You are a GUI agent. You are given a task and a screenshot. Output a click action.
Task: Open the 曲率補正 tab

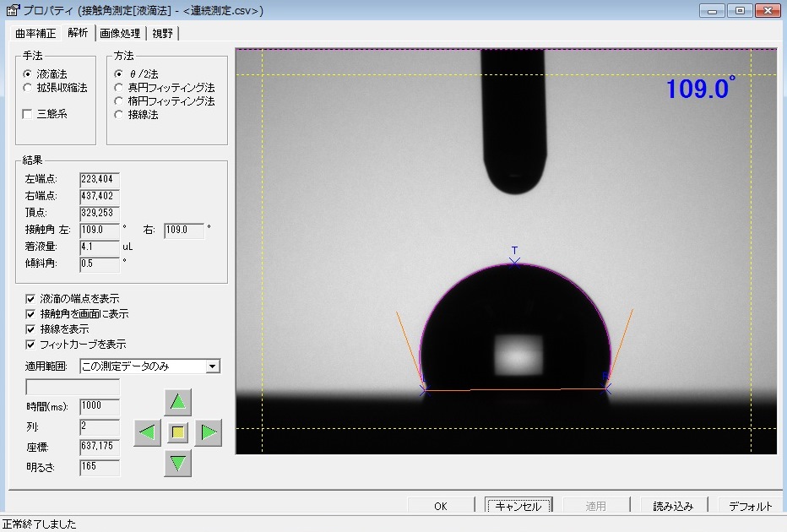tap(35, 34)
